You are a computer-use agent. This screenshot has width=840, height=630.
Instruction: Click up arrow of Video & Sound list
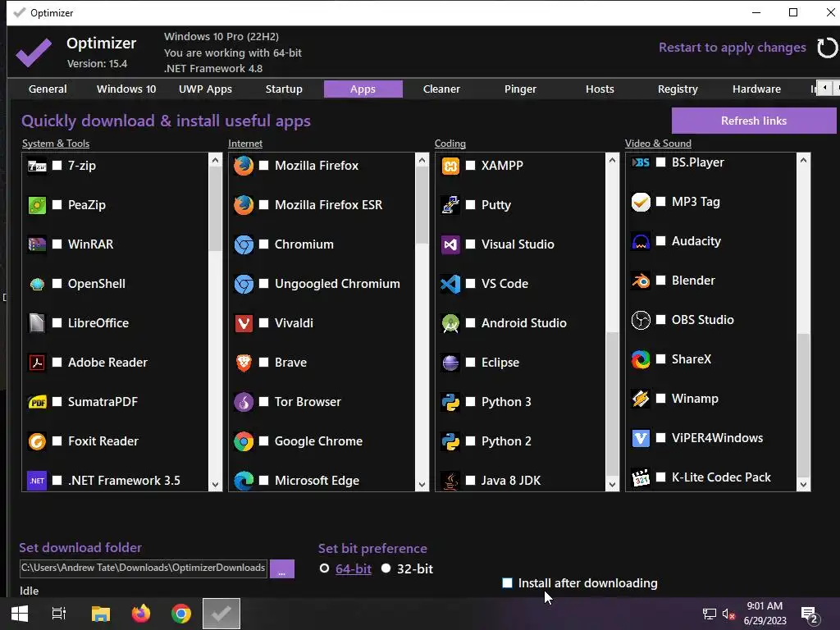803,160
